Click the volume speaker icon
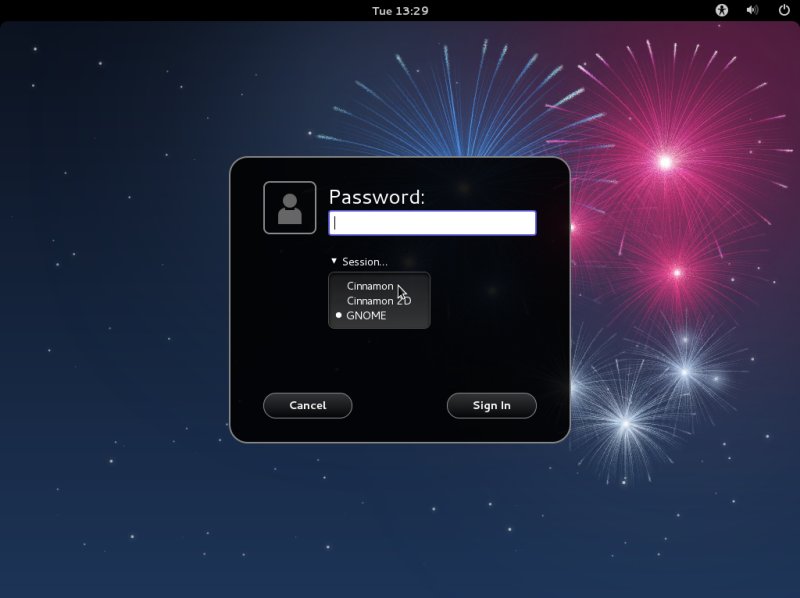 [x=753, y=10]
